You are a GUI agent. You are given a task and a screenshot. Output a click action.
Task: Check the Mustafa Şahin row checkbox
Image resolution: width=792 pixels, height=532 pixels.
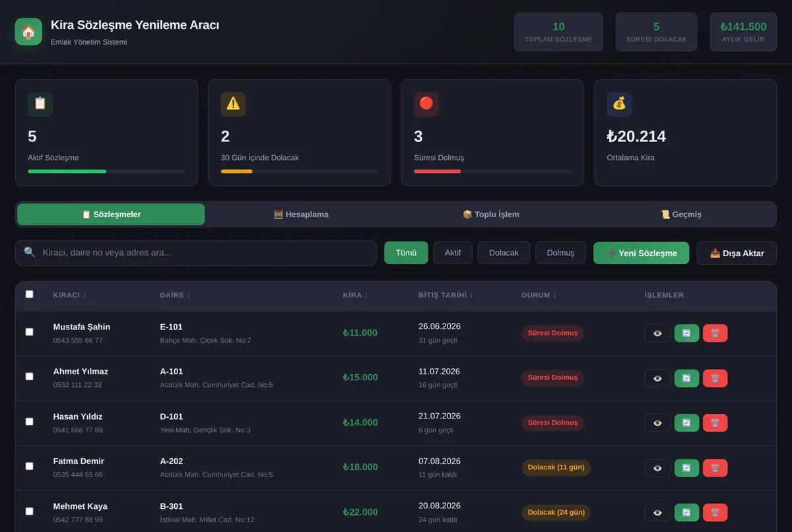29,332
